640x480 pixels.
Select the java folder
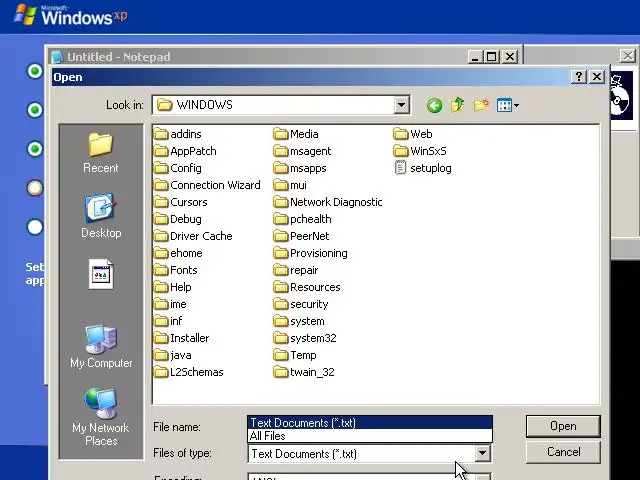coord(173,355)
